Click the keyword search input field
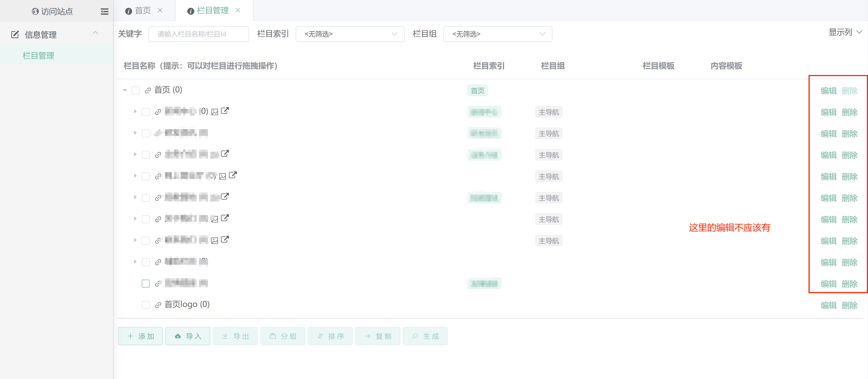This screenshot has height=379, width=868. (199, 34)
